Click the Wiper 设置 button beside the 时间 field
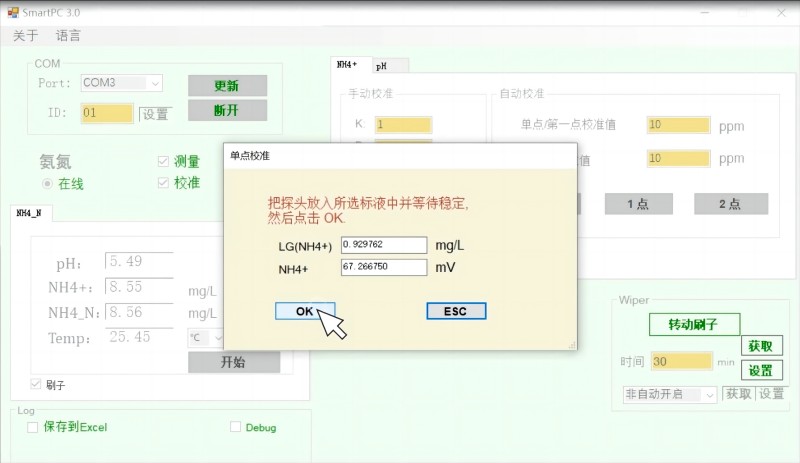This screenshot has height=463, width=800. coord(761,371)
